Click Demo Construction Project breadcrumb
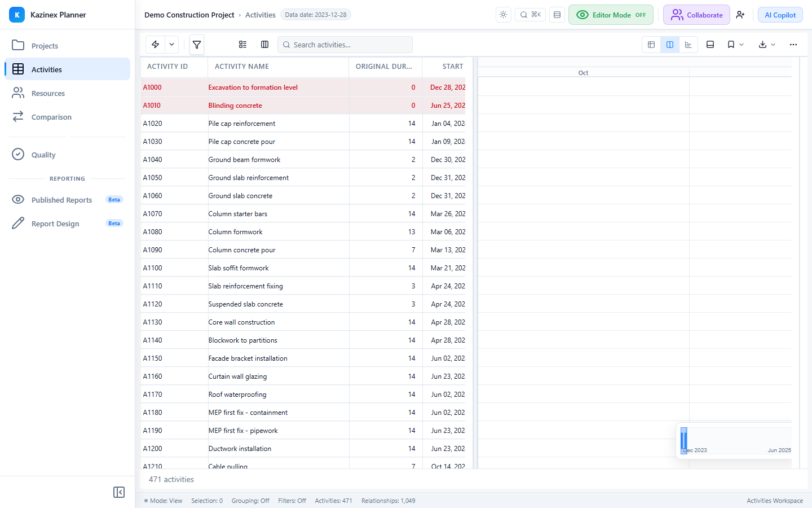The height and width of the screenshot is (508, 812). [189, 15]
